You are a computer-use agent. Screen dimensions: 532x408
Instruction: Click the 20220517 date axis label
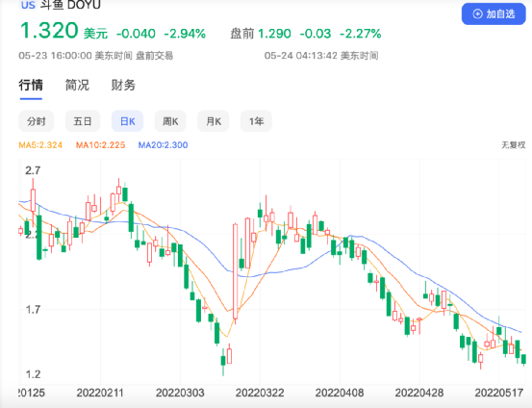499,393
